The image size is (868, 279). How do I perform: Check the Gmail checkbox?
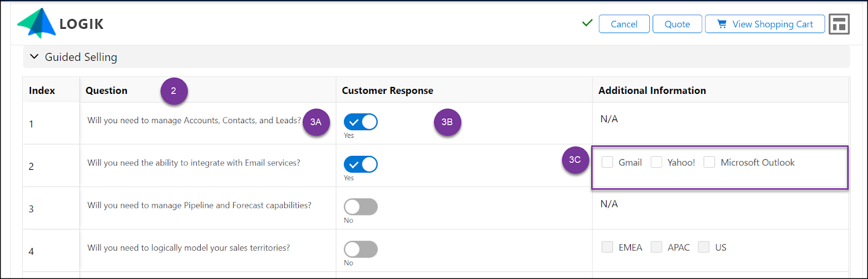pos(608,162)
